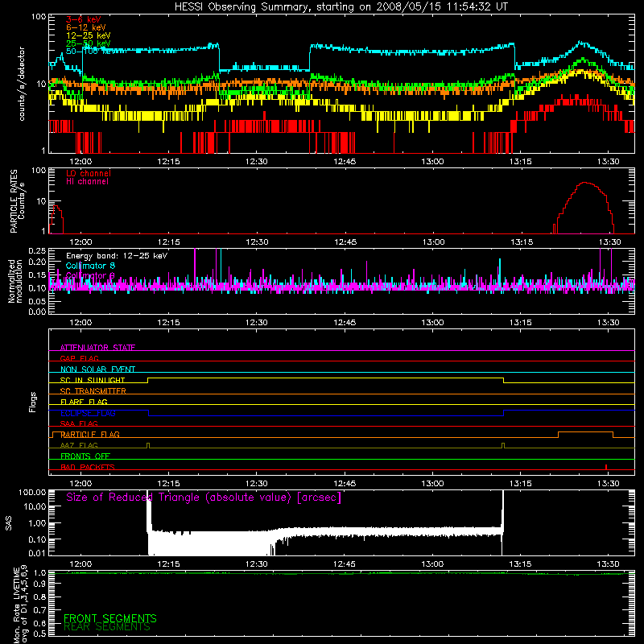Click the 'REAR SEGMENTS' legend label
644x644 pixels.
coord(107,627)
